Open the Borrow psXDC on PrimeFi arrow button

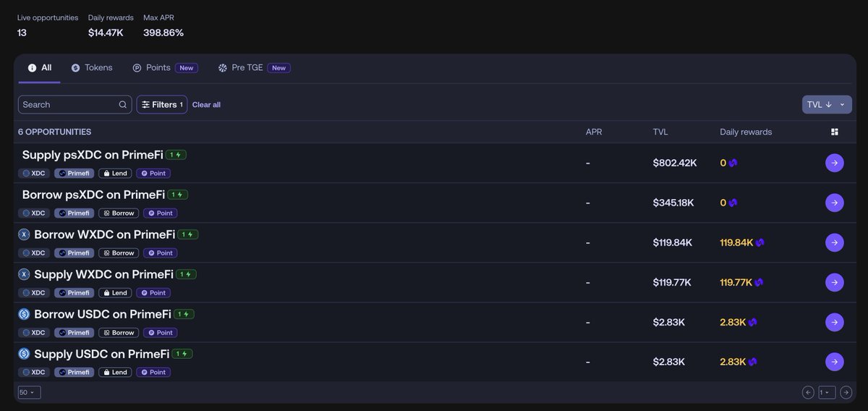coord(834,203)
